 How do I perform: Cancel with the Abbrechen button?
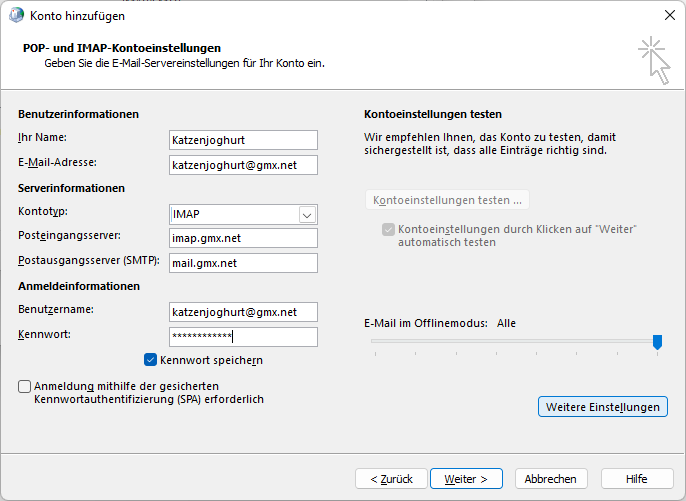(x=551, y=479)
